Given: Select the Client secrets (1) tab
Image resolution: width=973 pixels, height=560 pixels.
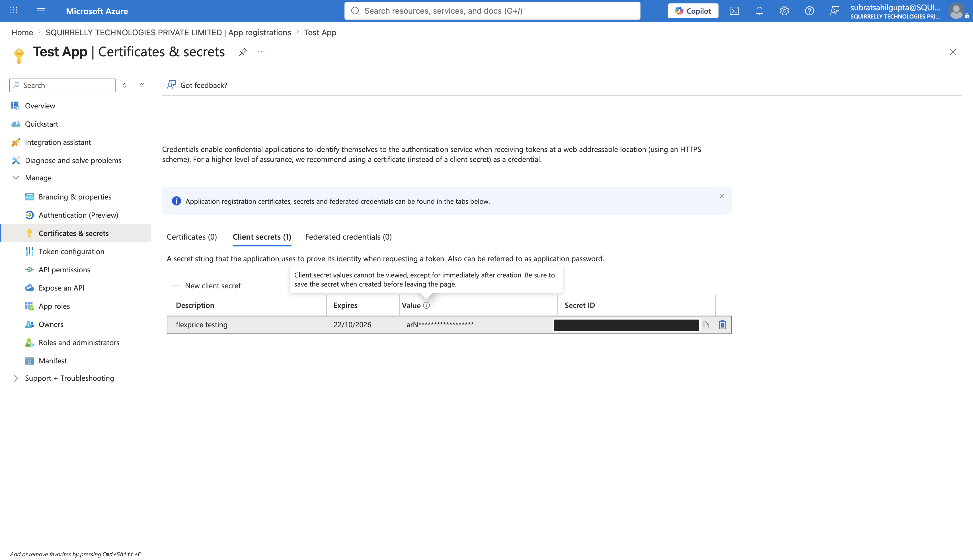Looking at the screenshot, I should [262, 237].
